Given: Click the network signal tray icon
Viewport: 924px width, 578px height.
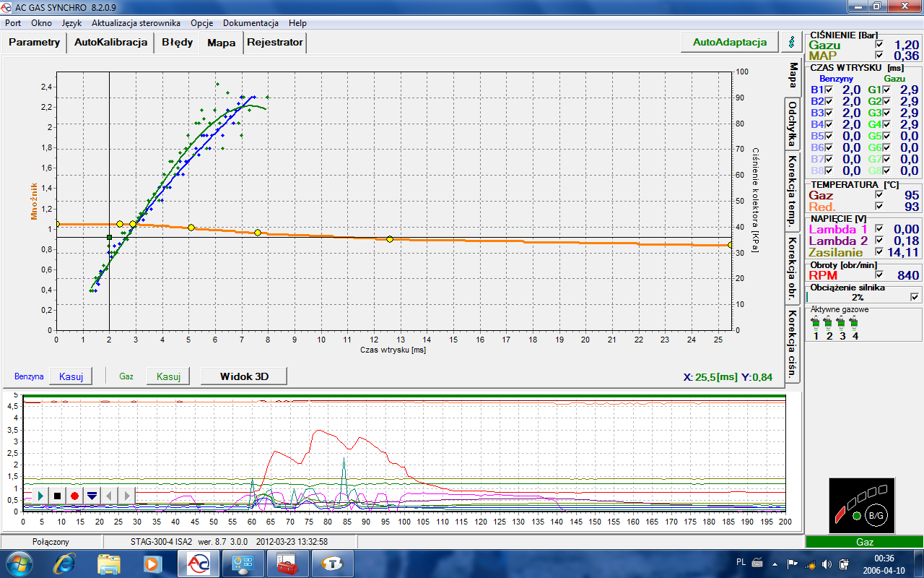Looking at the screenshot, I should pos(810,564).
